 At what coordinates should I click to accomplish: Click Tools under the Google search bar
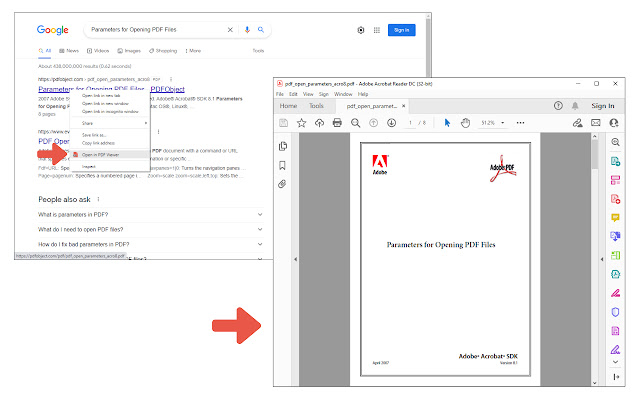click(258, 51)
